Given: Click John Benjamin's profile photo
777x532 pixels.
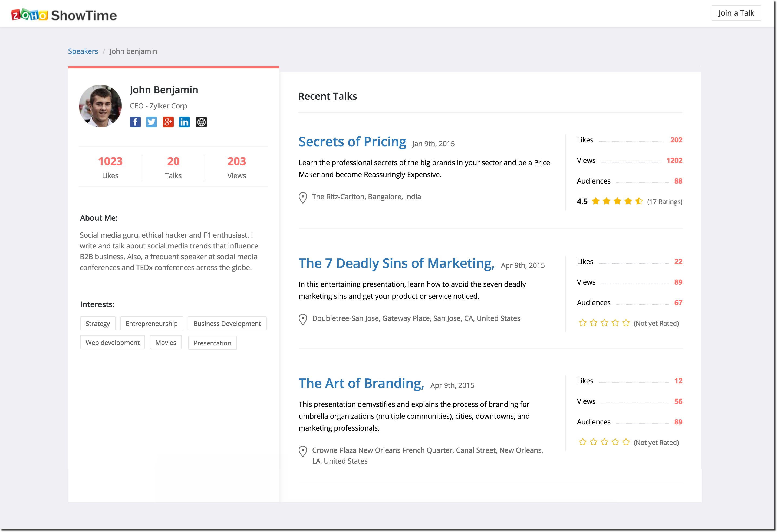Looking at the screenshot, I should click(x=100, y=106).
